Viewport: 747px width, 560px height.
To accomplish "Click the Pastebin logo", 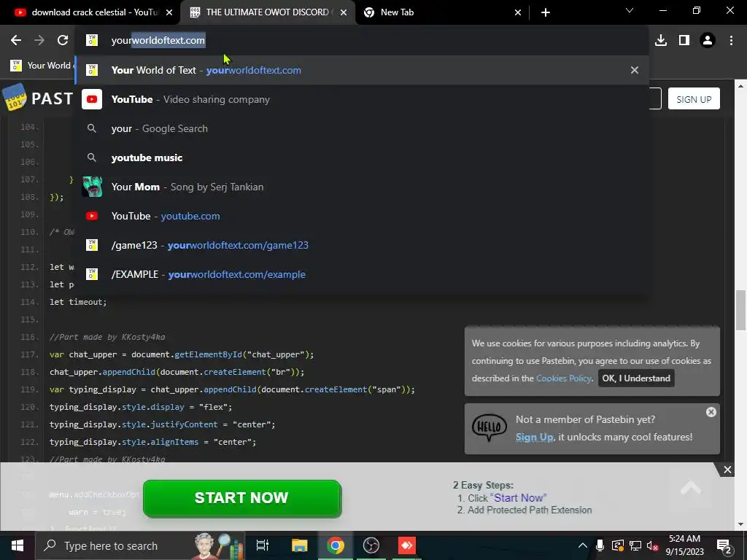I will (38, 98).
